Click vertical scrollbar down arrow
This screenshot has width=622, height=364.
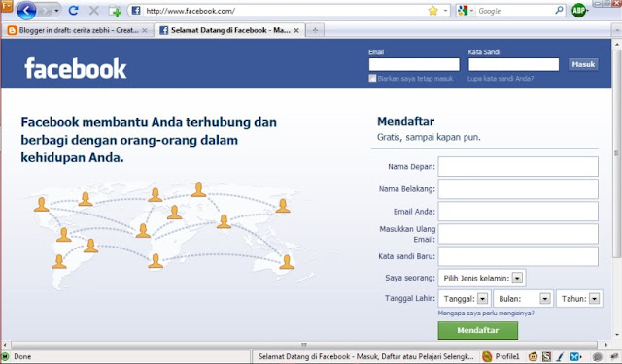pyautogui.click(x=617, y=336)
